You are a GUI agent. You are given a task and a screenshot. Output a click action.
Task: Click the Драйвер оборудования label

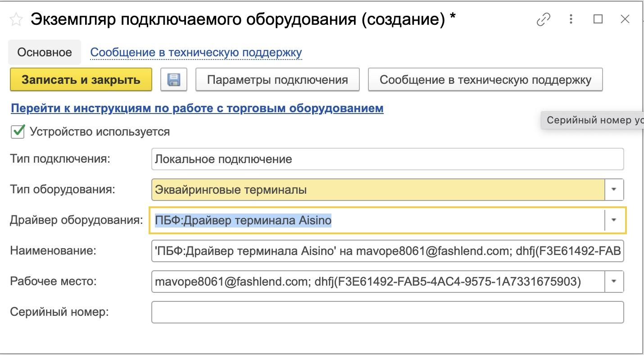[x=76, y=220]
